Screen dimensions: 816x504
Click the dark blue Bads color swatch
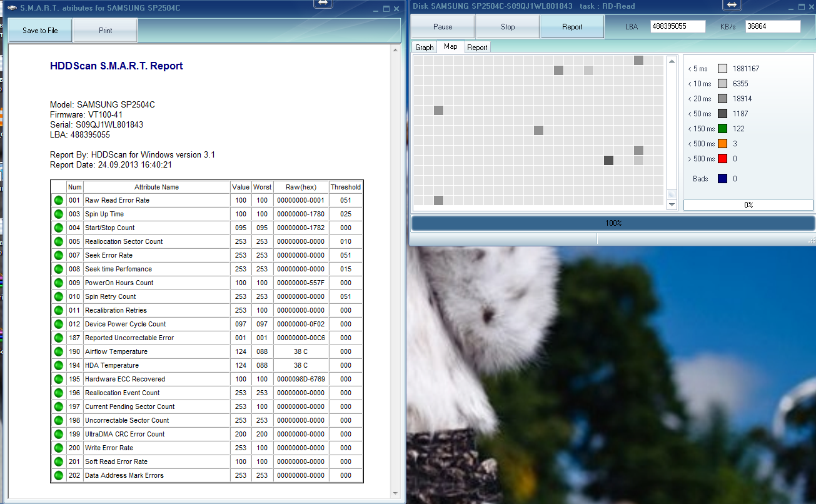[x=722, y=179]
